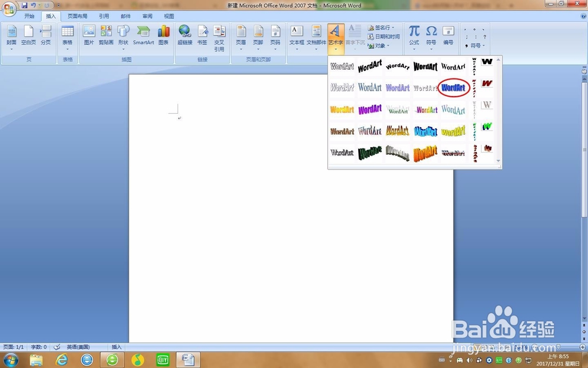The image size is (588, 368).
Task: Pick the orange 3D WordArt in bottom row
Action: pos(425,154)
